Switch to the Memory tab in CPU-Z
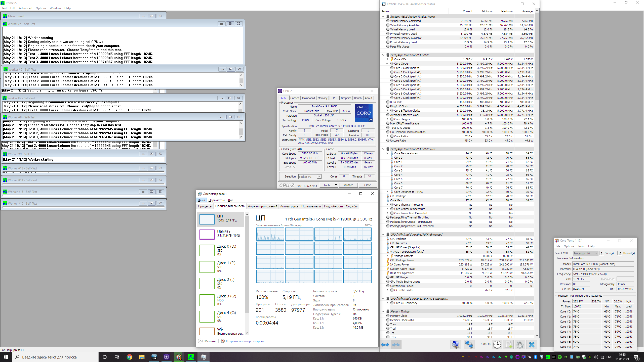The width and height of the screenshot is (644, 362). (322, 98)
